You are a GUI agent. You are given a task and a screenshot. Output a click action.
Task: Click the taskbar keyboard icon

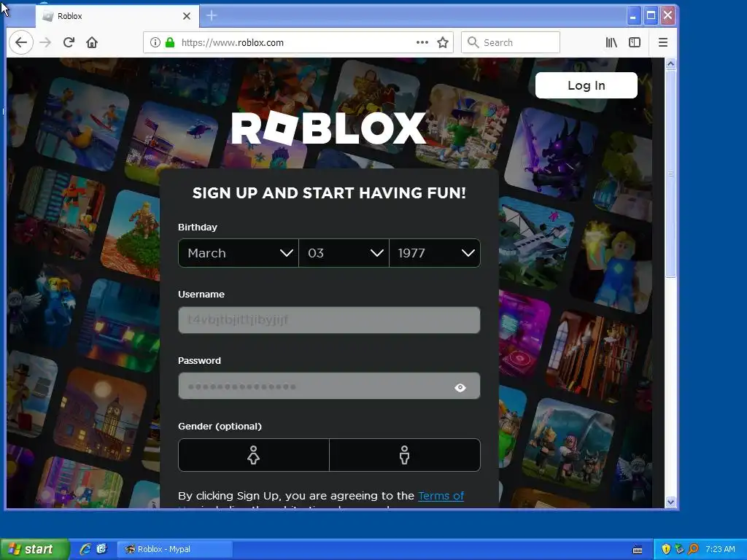pos(638,550)
